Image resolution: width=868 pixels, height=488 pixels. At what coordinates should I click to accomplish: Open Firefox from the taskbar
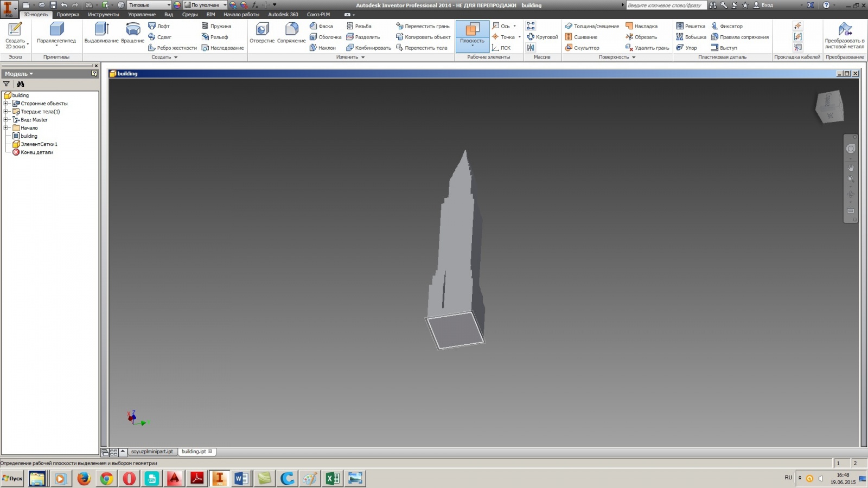coord(84,478)
